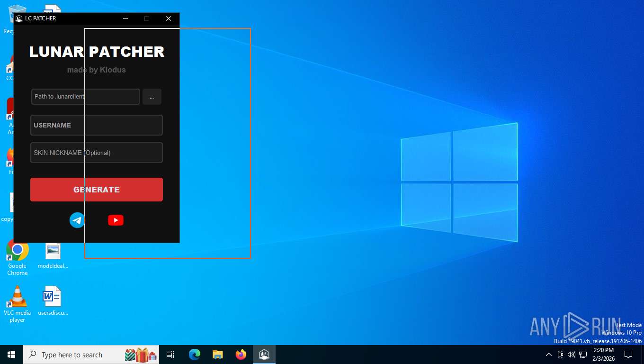The width and height of the screenshot is (644, 364).
Task: Open the volume control tray icon
Action: [x=572, y=355]
